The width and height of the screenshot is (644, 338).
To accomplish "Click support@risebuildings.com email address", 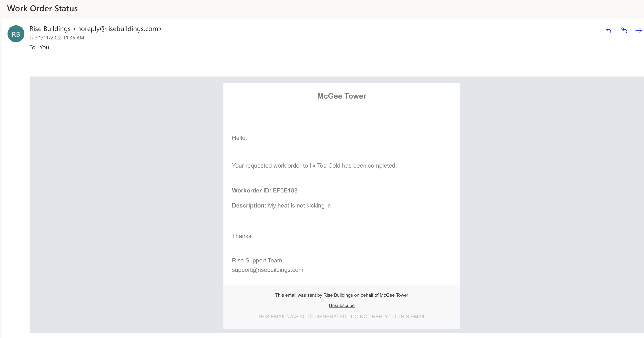I will click(267, 270).
